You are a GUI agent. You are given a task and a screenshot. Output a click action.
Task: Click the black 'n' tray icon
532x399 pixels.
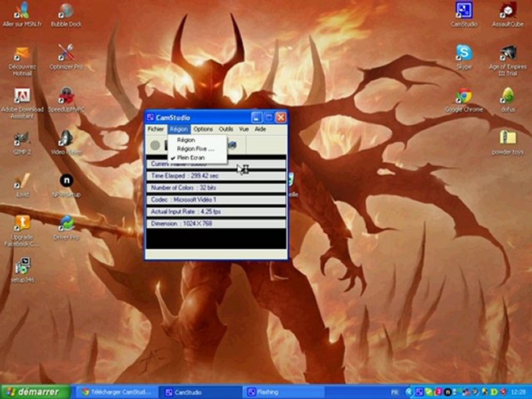448,392
